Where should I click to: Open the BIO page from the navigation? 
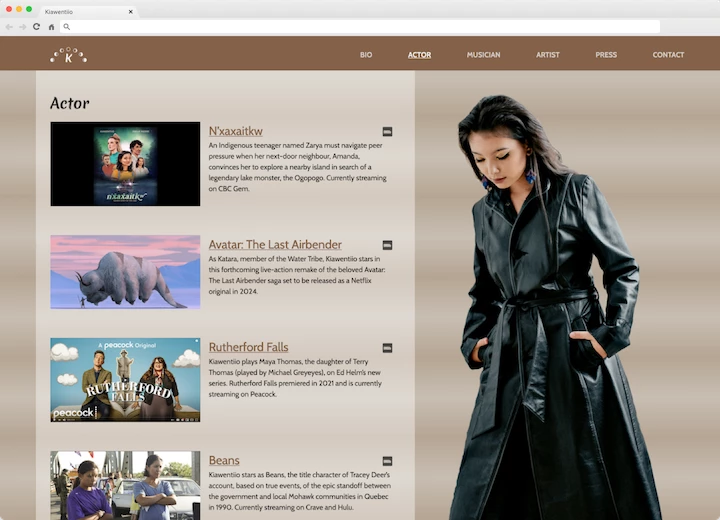point(366,55)
